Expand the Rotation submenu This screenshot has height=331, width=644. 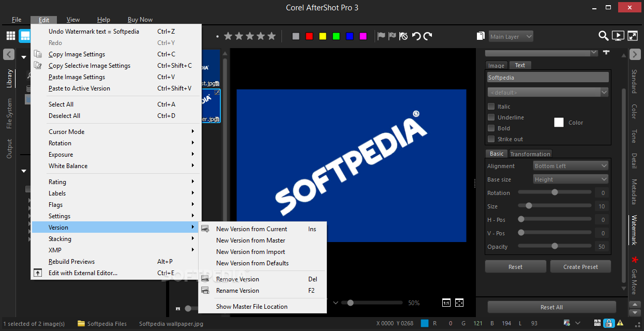[116, 143]
